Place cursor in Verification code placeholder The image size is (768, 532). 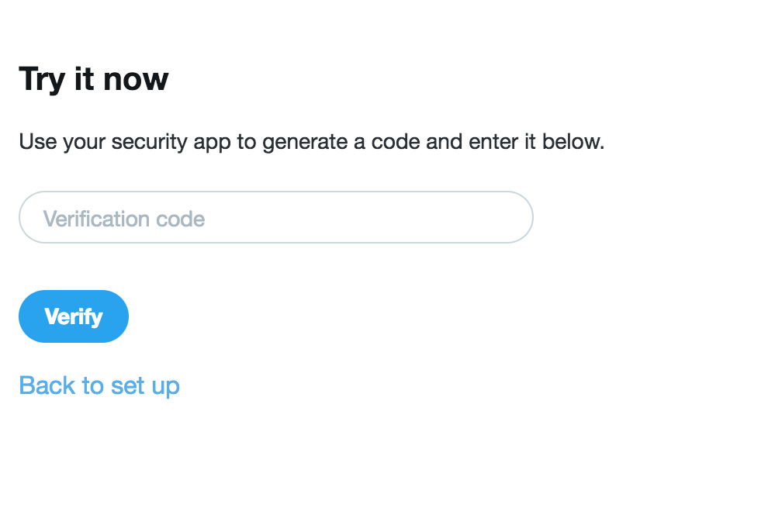[x=124, y=219]
